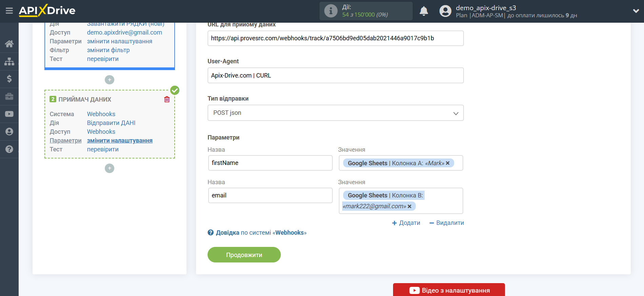Screen dimensions: 644x296
Task: Open profile icon in sidebar
Action: click(x=9, y=131)
